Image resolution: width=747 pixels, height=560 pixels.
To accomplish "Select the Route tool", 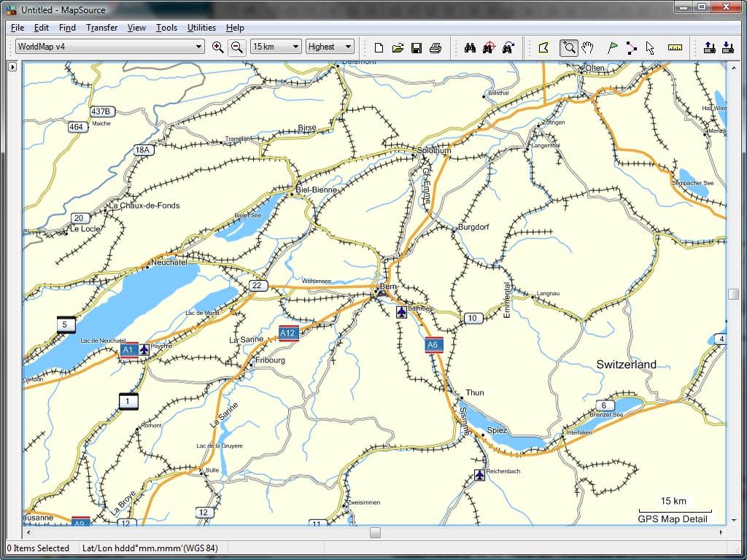I will [x=631, y=47].
